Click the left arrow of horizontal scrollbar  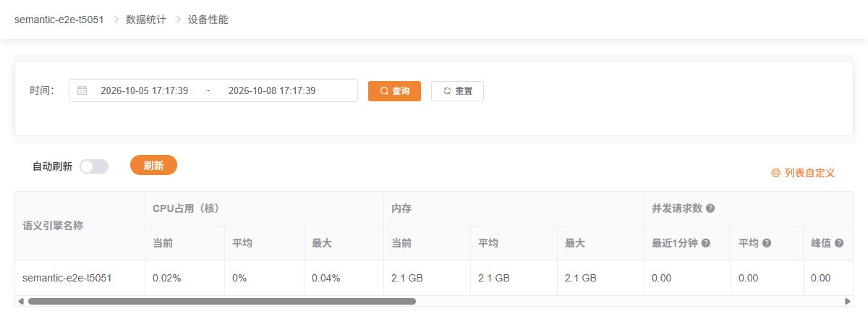21,301
